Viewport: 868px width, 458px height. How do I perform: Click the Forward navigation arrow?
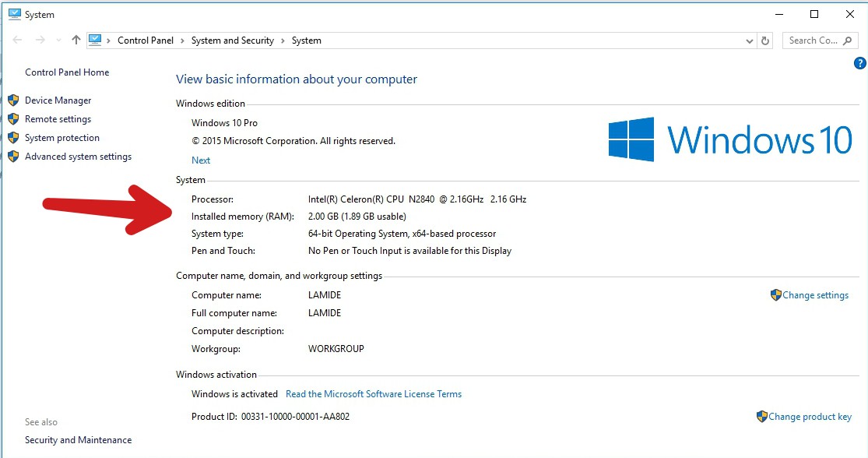[x=40, y=40]
